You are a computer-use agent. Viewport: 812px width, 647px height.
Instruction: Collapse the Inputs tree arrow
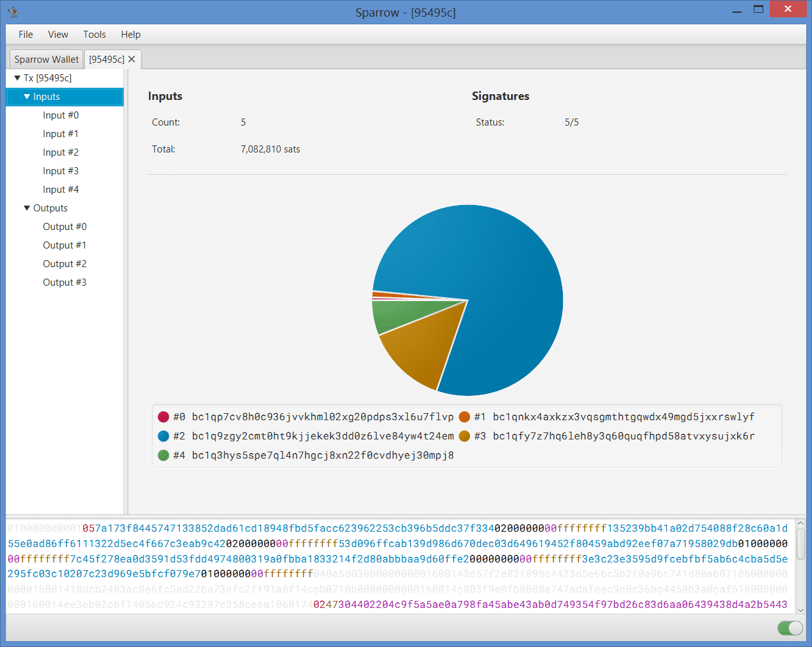(x=27, y=97)
